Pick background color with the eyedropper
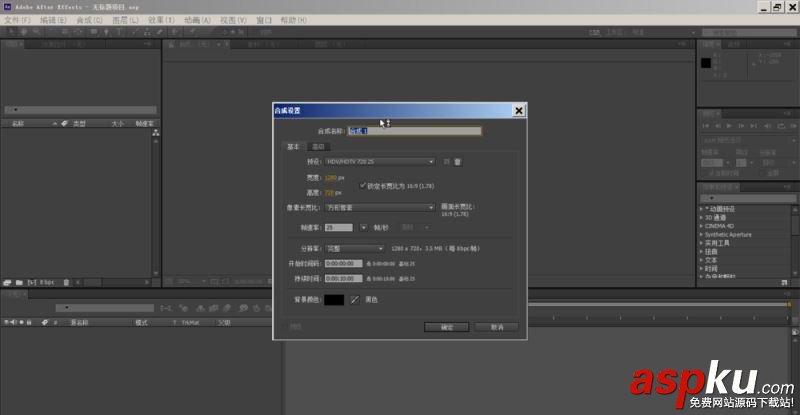Screen dimensions: 800x415 pos(355,300)
